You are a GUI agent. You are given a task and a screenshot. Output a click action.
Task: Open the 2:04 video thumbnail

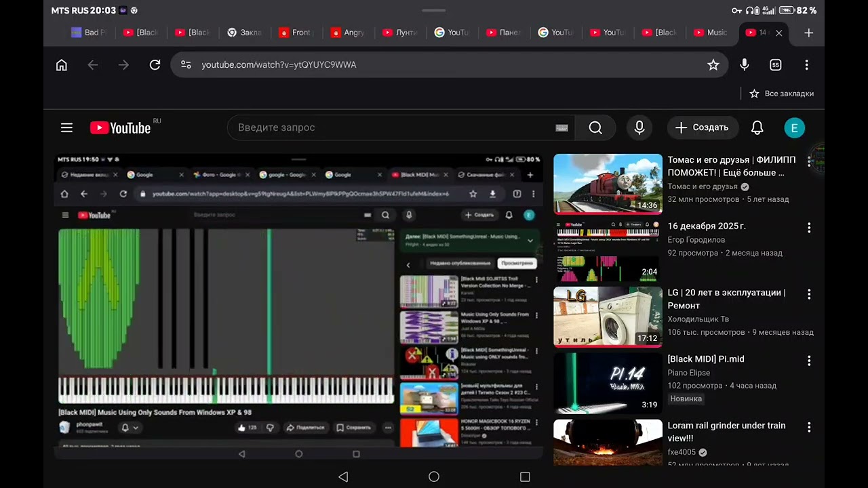tap(608, 251)
